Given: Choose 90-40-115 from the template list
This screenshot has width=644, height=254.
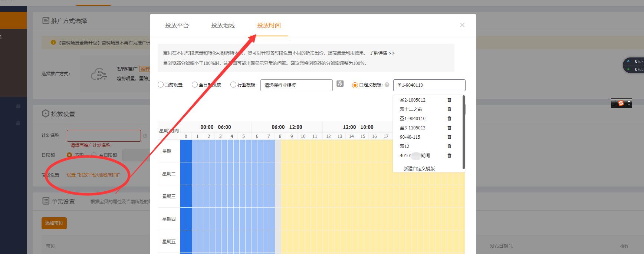Looking at the screenshot, I should click(410, 137).
